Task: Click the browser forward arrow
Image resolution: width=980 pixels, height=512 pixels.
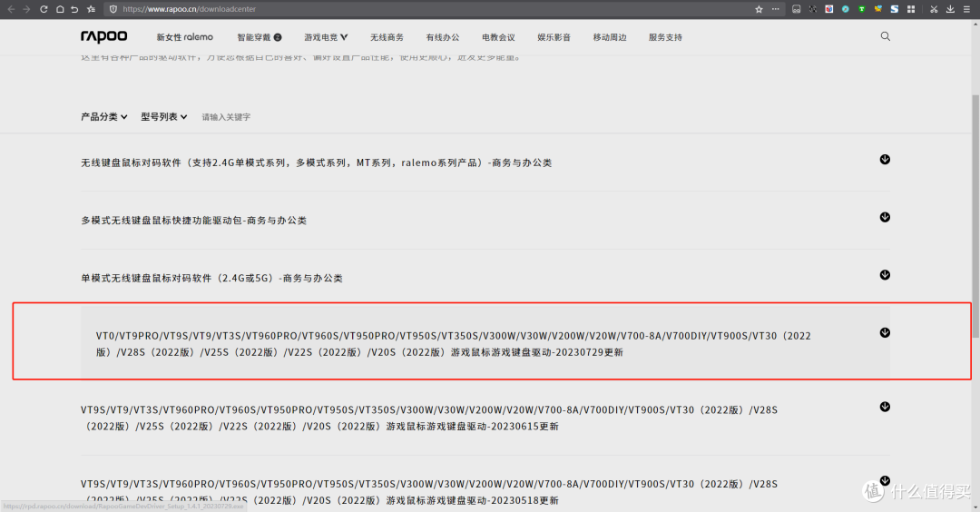Action: coord(26,9)
